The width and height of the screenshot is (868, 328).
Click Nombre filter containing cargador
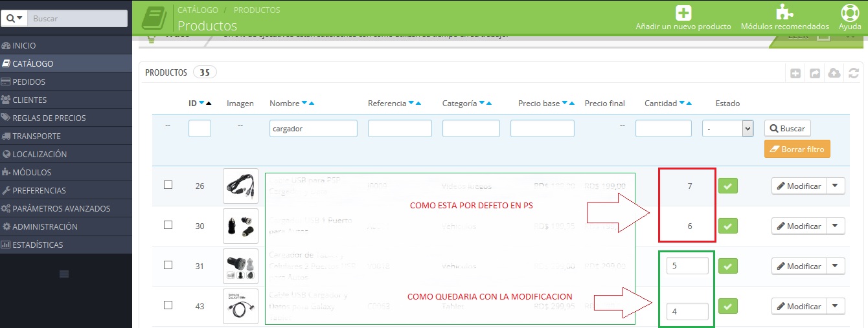(x=314, y=129)
